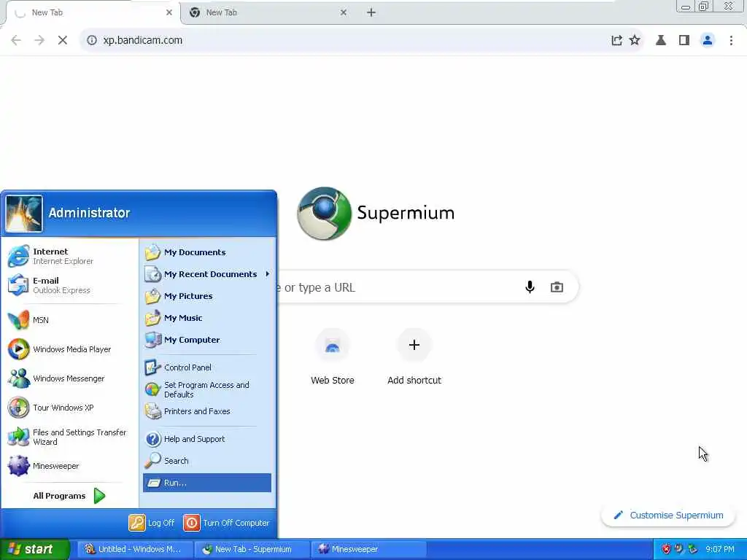Share this page icon
Image resolution: width=747 pixels, height=560 pixels.
click(x=616, y=41)
